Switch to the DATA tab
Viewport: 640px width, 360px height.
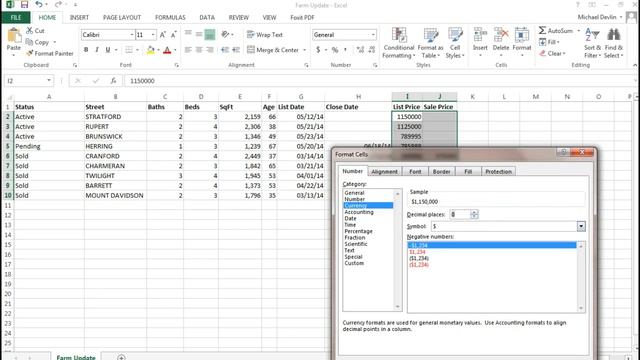pos(207,18)
